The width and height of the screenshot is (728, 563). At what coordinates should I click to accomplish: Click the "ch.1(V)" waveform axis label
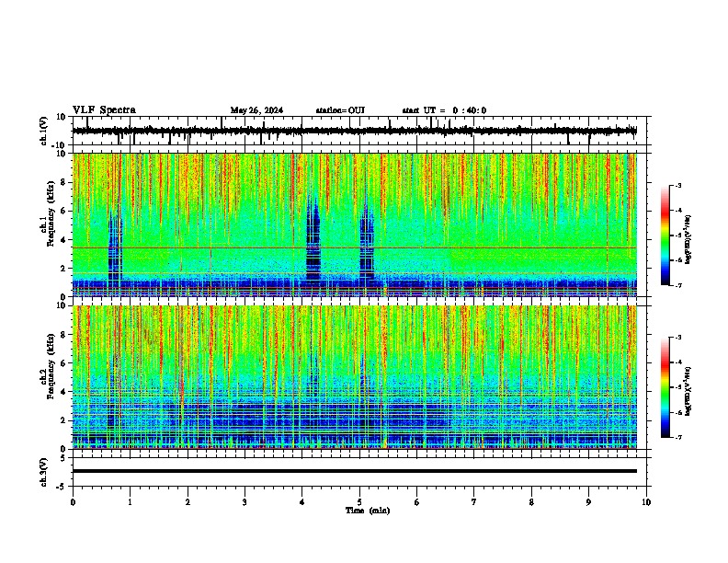click(x=44, y=131)
